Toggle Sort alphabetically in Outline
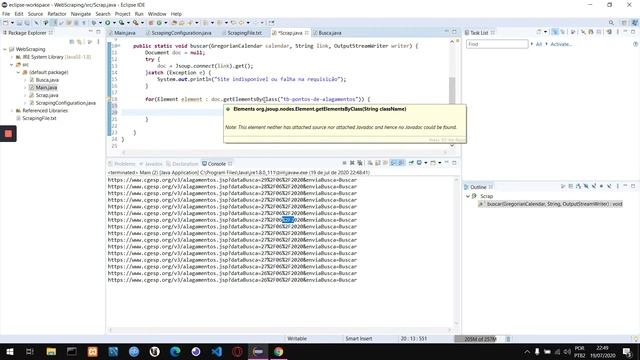The image size is (640, 360). pyautogui.click(x=578, y=187)
